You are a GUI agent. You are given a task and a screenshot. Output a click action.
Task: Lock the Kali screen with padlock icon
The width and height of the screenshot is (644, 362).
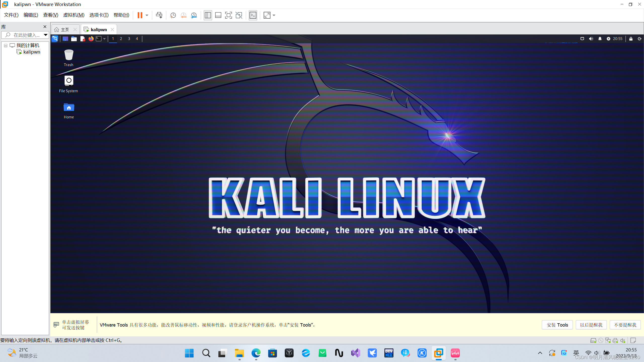[x=631, y=39]
